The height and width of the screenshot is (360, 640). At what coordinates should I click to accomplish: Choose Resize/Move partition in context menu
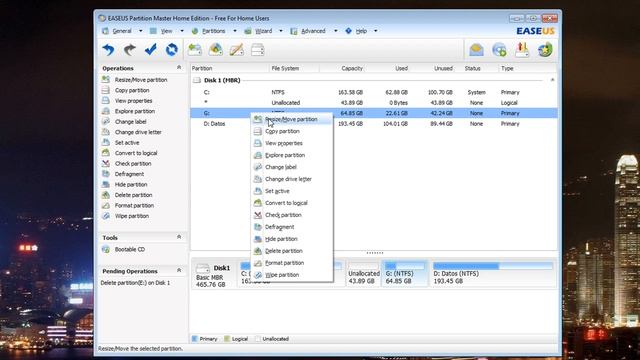point(292,119)
